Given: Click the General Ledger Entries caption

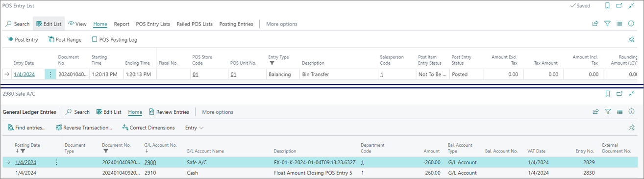Looking at the screenshot, I should 29,112.
